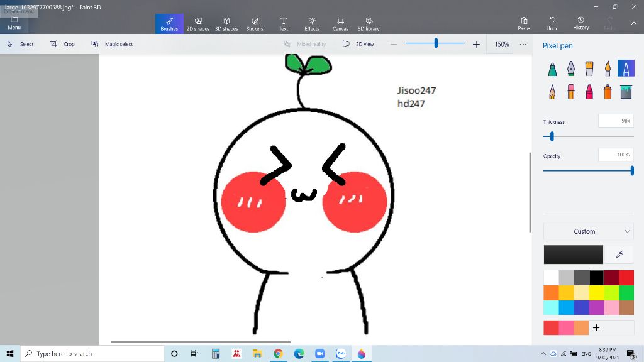Open the notification center icon
Viewport: 644px width, 362px height.
(631, 353)
